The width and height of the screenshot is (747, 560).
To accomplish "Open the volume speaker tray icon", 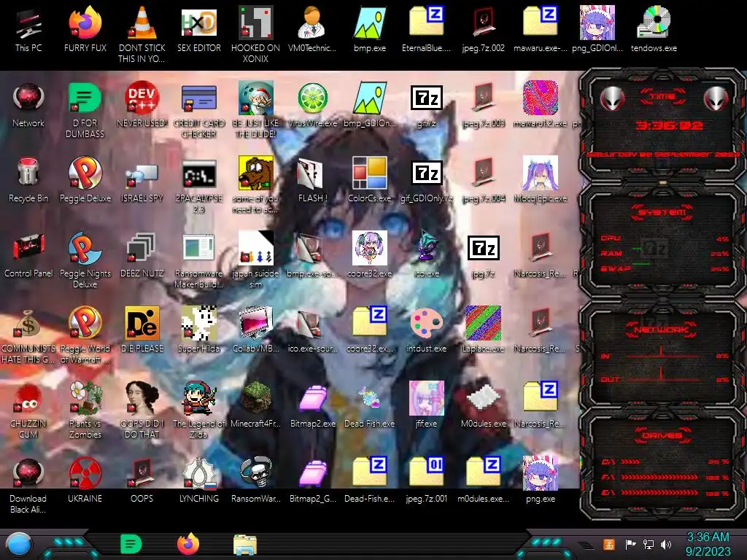I will pyautogui.click(x=665, y=544).
